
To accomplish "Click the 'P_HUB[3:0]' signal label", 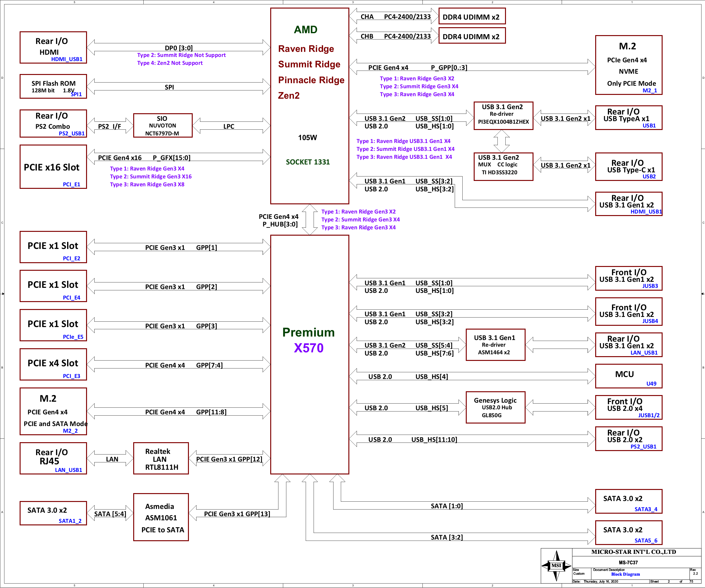I will (280, 224).
